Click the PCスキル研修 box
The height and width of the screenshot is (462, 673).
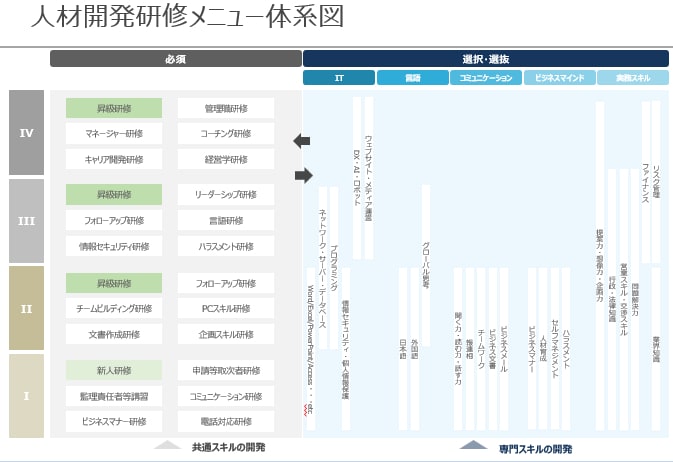[226, 308]
